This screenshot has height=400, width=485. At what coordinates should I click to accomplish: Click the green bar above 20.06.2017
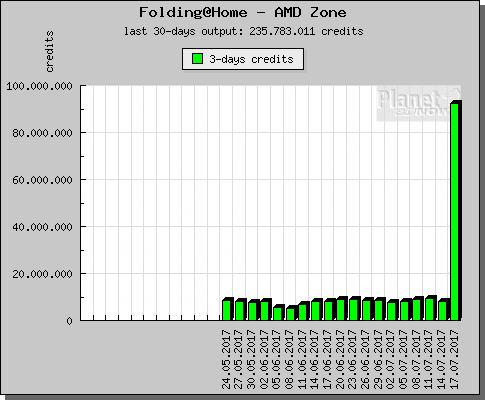(x=341, y=310)
